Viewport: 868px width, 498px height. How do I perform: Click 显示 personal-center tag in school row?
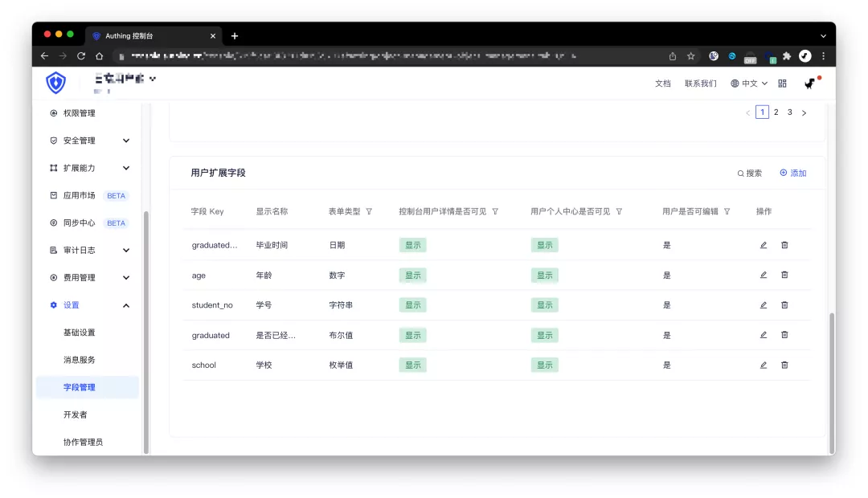pos(545,365)
